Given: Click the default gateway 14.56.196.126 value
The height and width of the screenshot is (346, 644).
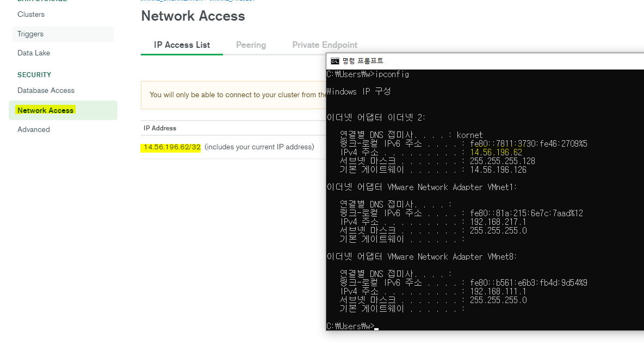Looking at the screenshot, I should pos(498,169).
